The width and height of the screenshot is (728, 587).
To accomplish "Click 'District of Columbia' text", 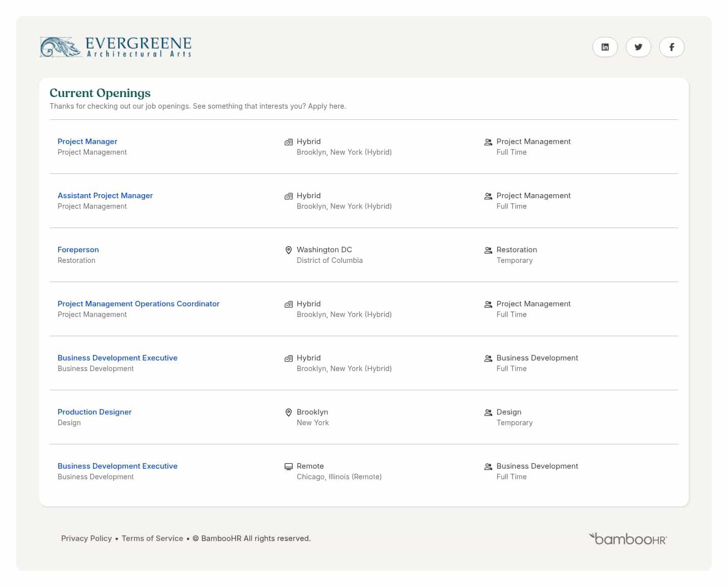I will (x=330, y=260).
